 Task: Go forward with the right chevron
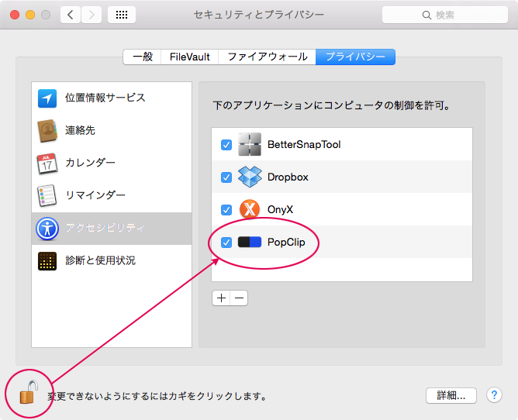pos(92,15)
